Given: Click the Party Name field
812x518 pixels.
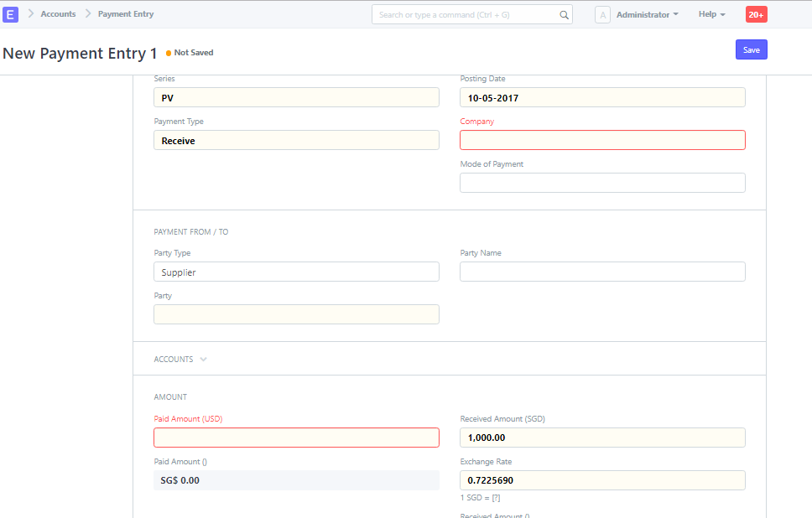Looking at the screenshot, I should 602,272.
